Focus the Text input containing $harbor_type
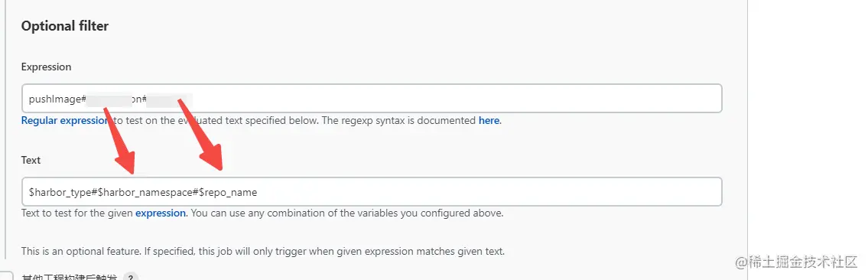The height and width of the screenshot is (280, 868). point(372,192)
